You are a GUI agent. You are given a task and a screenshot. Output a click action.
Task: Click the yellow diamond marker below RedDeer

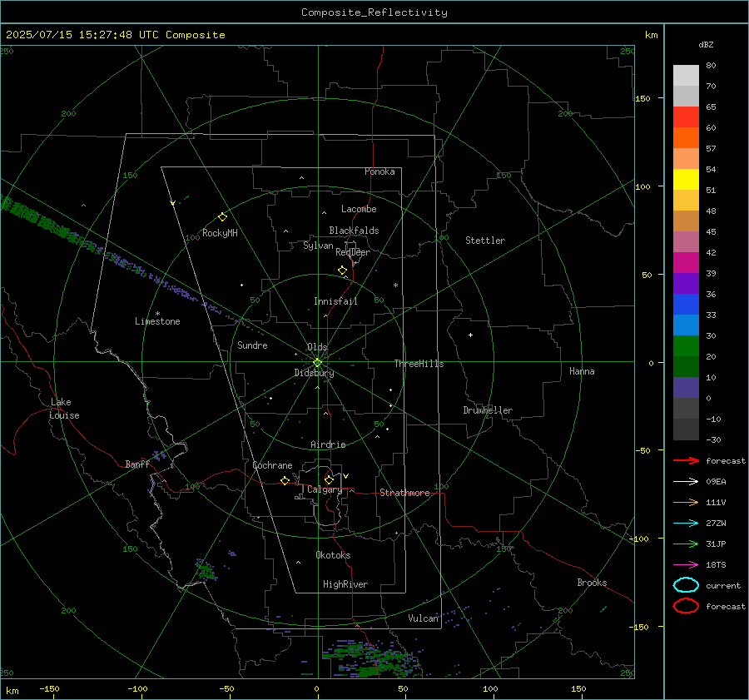click(x=343, y=271)
